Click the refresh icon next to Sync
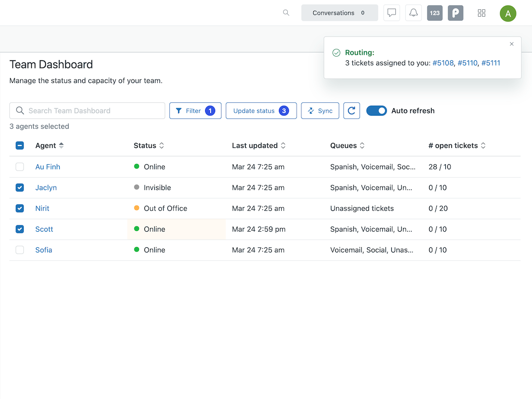 (351, 111)
